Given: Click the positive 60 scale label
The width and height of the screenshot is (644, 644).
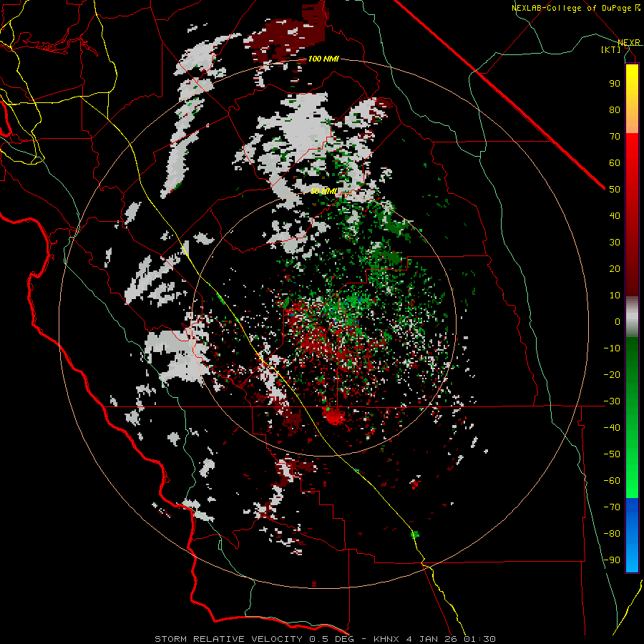Looking at the screenshot, I should 615,162.
